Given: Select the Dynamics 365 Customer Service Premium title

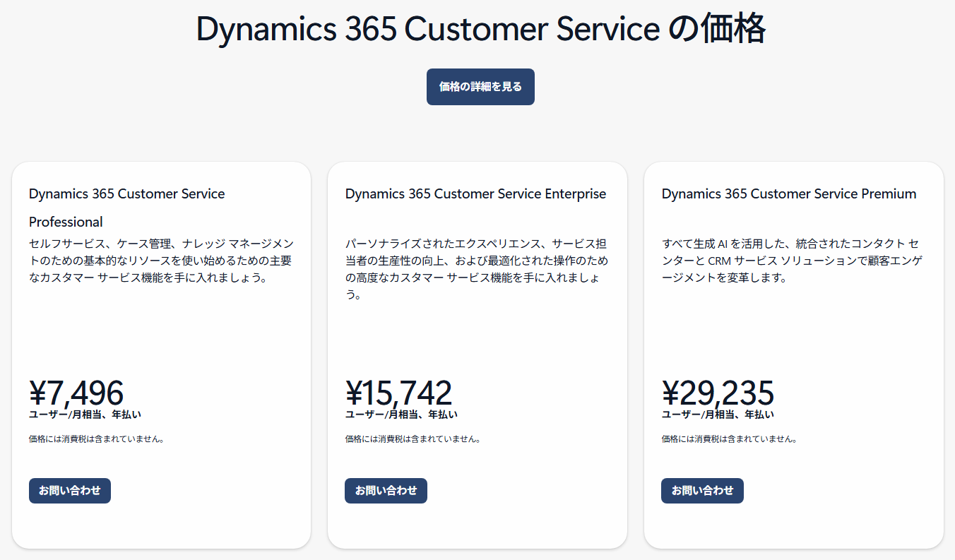Looking at the screenshot, I should [x=788, y=193].
